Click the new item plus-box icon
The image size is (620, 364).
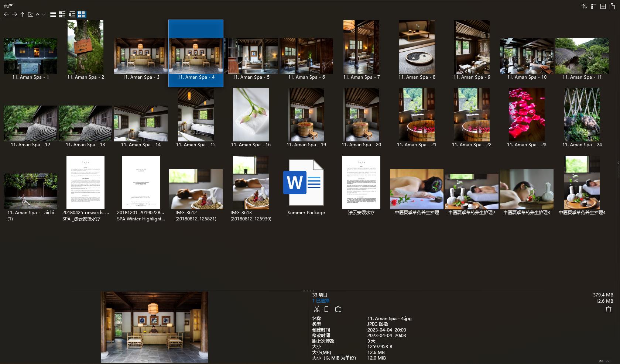(603, 6)
